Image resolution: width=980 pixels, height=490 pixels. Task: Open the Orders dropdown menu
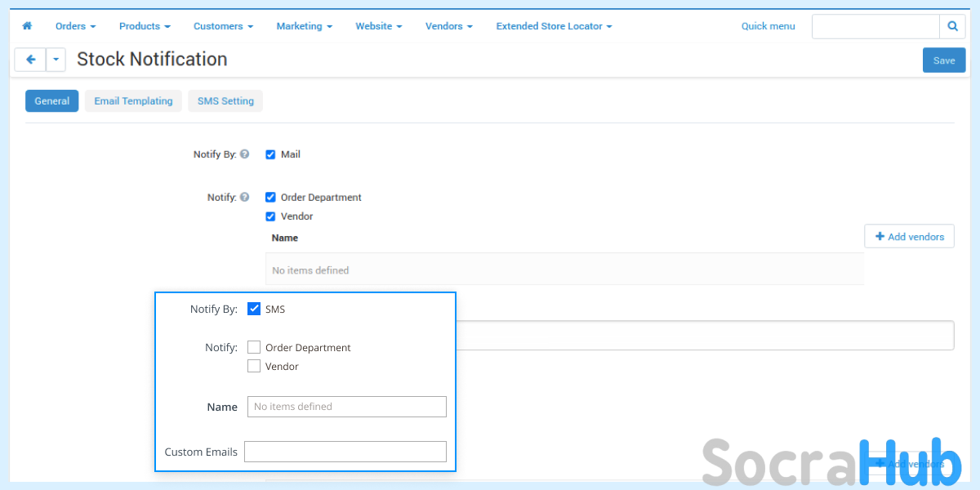(75, 26)
